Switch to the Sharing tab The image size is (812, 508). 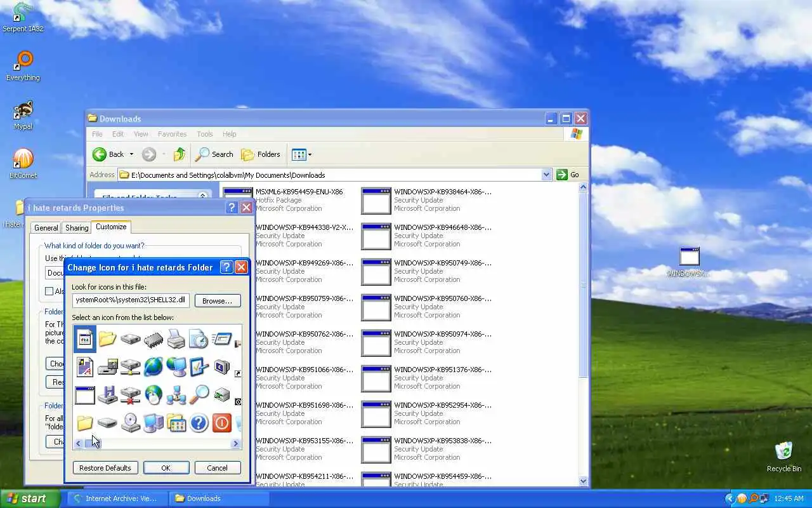point(77,227)
